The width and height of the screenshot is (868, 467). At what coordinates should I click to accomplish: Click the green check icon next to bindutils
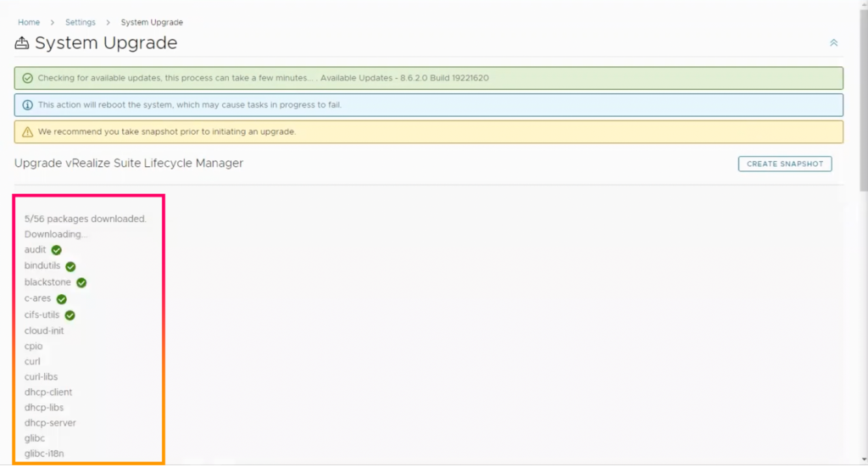pos(70,266)
